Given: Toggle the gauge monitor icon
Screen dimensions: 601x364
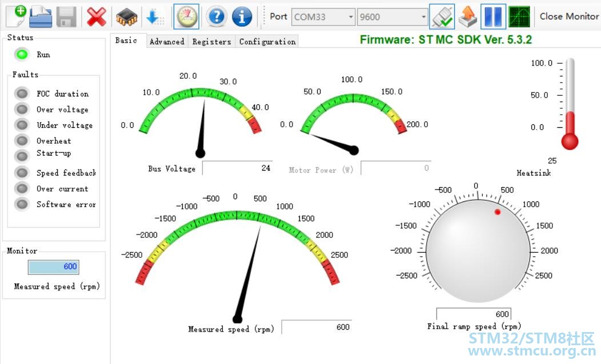Looking at the screenshot, I should (186, 17).
